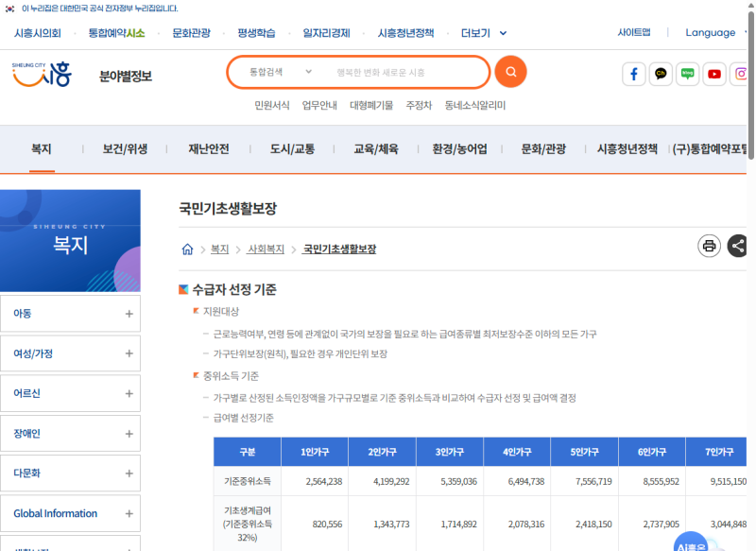This screenshot has height=551, width=756.
Task: Open the 일자리경제 top link
Action: tap(326, 33)
